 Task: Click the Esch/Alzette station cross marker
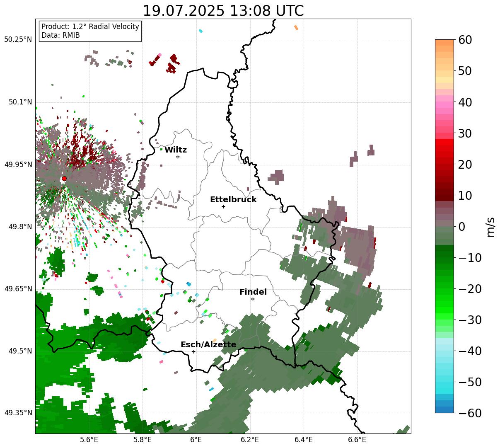[x=193, y=351]
